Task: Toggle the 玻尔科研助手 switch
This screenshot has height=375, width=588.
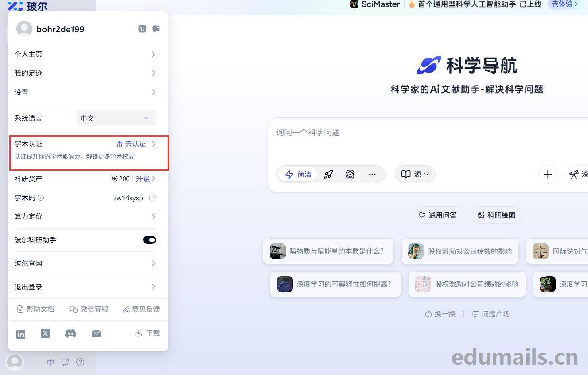Action: 149,240
